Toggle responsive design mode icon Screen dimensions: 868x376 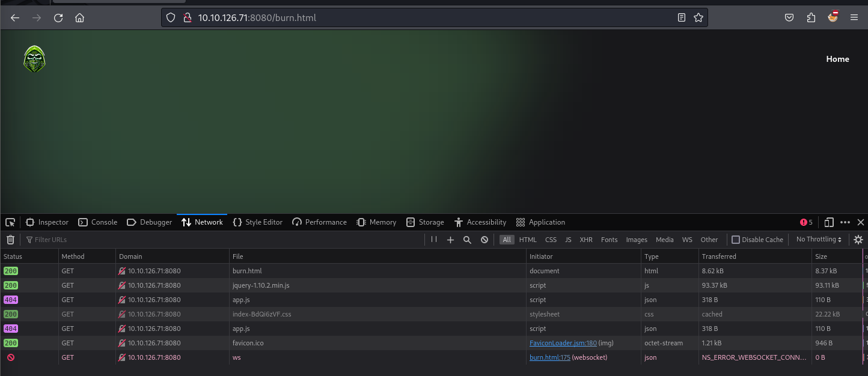(829, 222)
